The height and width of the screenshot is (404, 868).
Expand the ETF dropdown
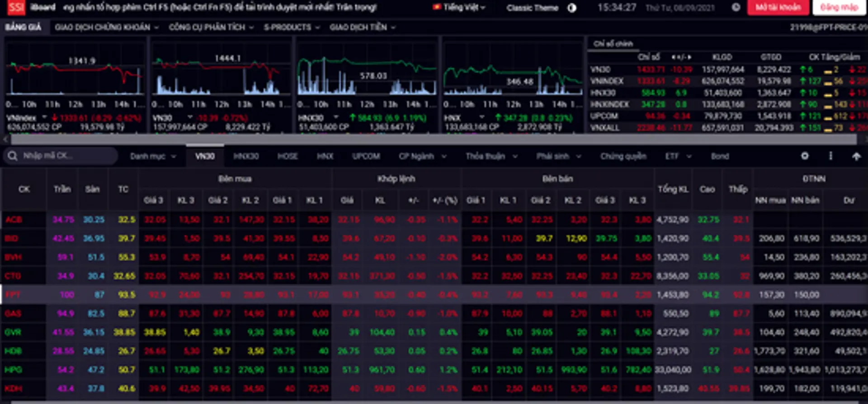click(678, 156)
